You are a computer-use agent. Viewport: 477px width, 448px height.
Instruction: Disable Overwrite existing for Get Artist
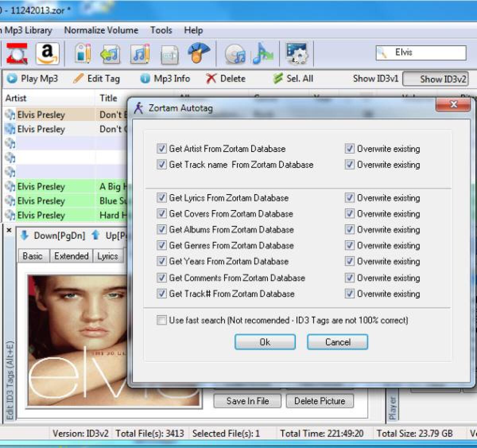point(349,149)
